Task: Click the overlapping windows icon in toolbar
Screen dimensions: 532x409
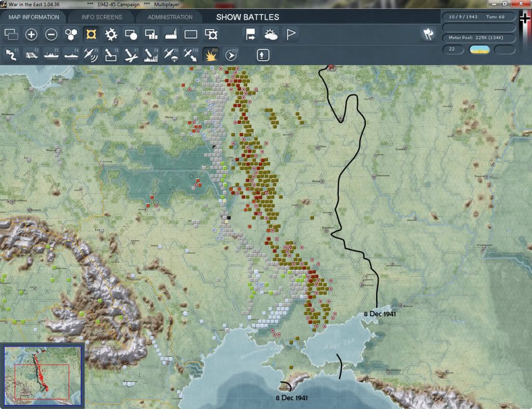Action: point(11,34)
